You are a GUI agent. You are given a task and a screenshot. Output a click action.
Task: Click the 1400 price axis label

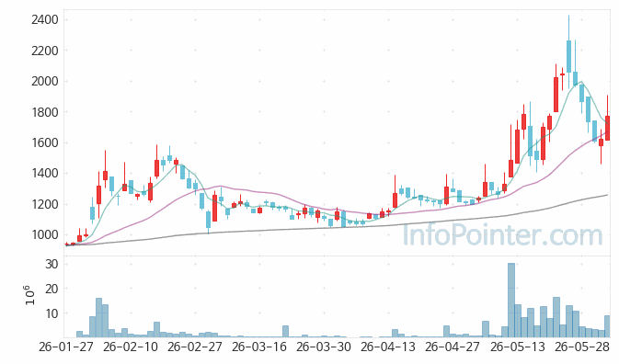pos(45,173)
